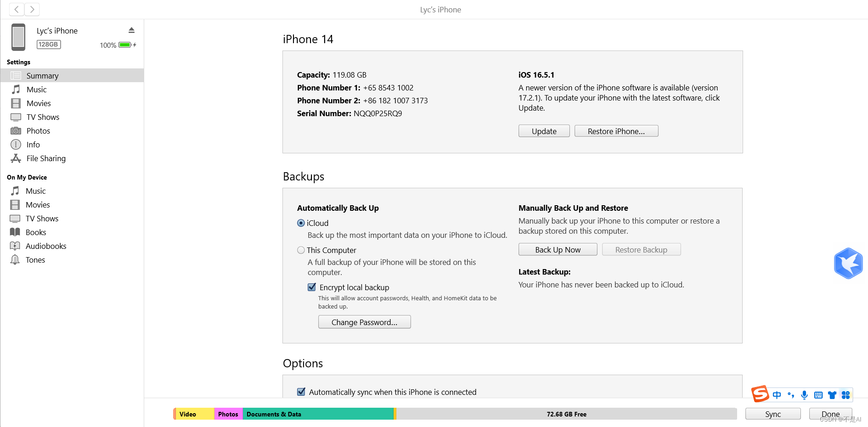
Task: Click Restore iPhone... button
Action: point(616,131)
